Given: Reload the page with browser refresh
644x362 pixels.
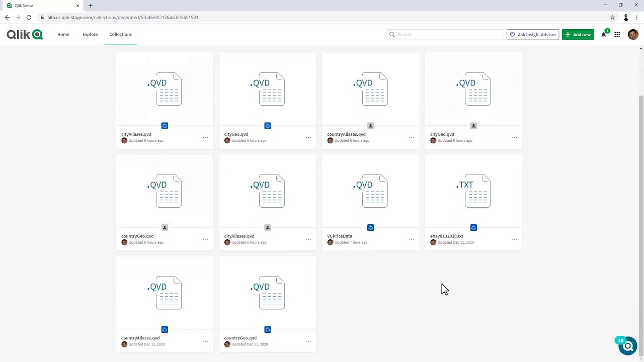Looking at the screenshot, I should (x=29, y=17).
